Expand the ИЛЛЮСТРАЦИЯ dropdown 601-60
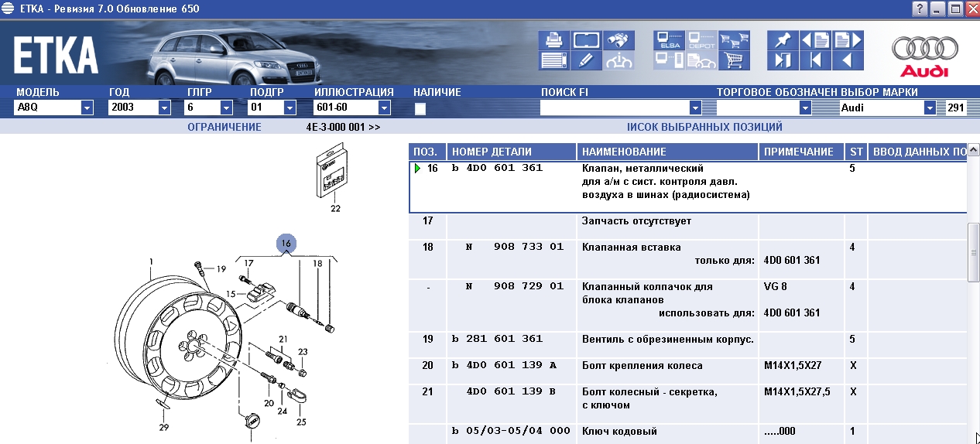The height and width of the screenshot is (444, 980). click(384, 108)
